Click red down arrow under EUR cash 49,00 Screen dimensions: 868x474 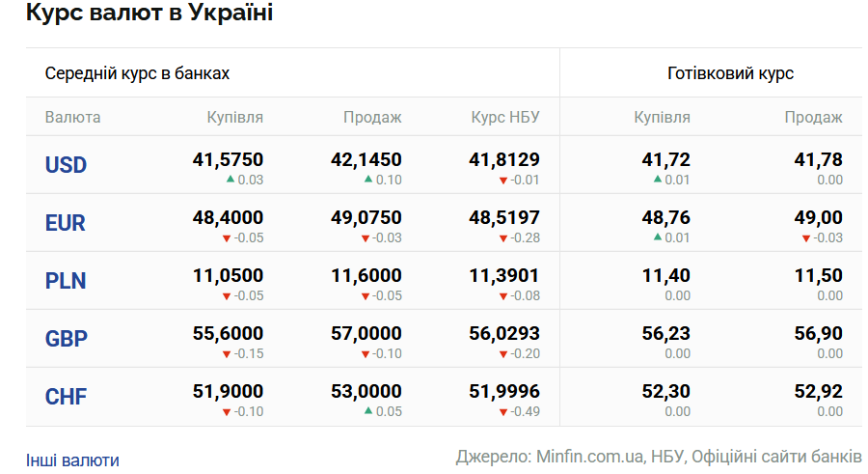(x=806, y=238)
